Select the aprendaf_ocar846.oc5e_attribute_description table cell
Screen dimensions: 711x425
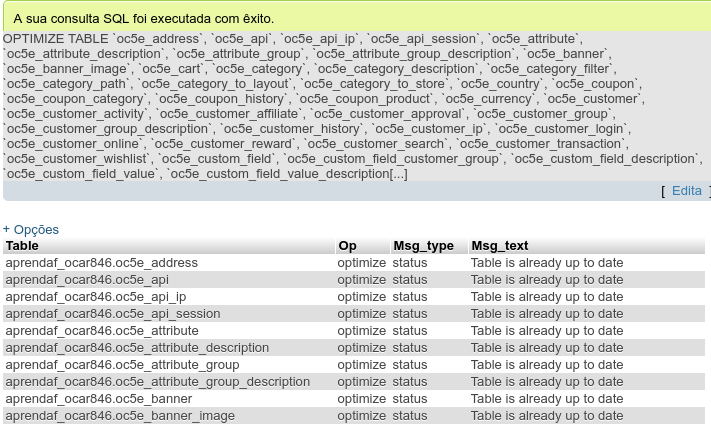coord(137,348)
